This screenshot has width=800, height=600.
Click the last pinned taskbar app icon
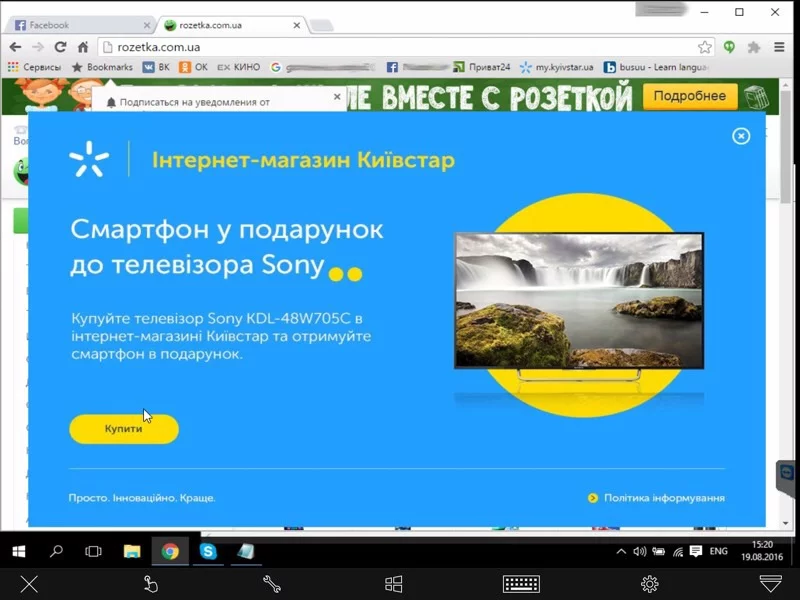246,551
